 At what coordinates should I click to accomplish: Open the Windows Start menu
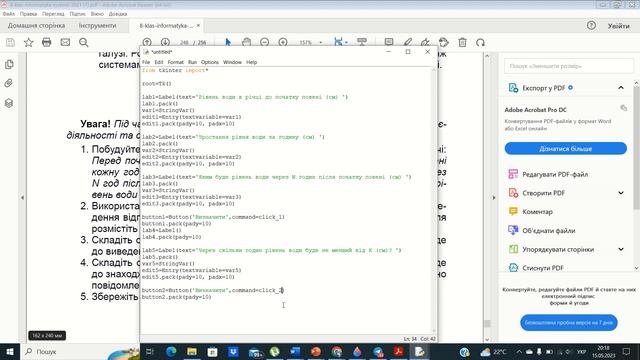click(x=10, y=351)
